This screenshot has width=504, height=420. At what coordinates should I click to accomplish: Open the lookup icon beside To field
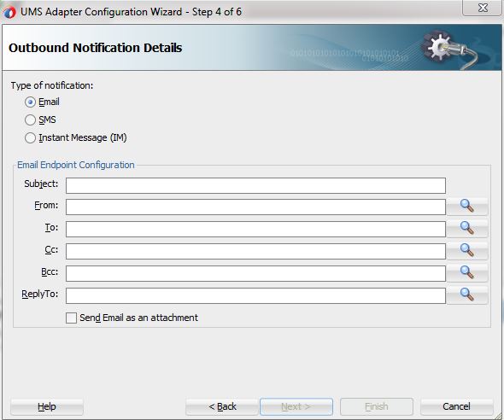click(x=467, y=229)
